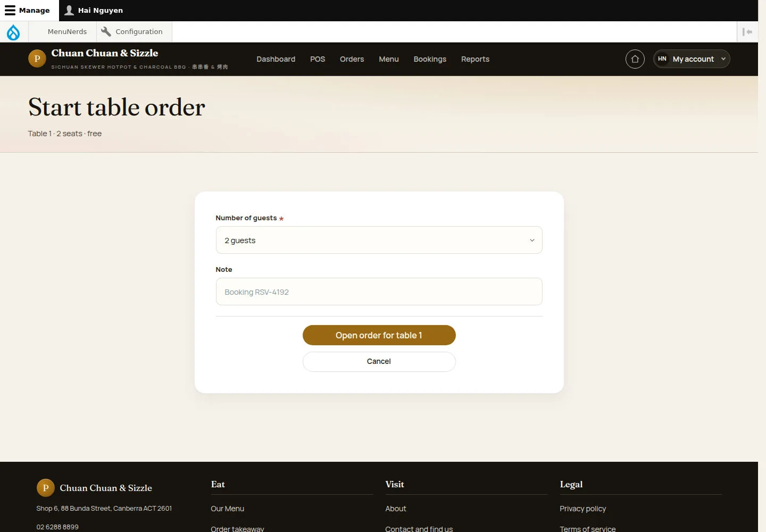766x532 pixels.
Task: Click the Legal footer heading
Action: [x=571, y=485]
